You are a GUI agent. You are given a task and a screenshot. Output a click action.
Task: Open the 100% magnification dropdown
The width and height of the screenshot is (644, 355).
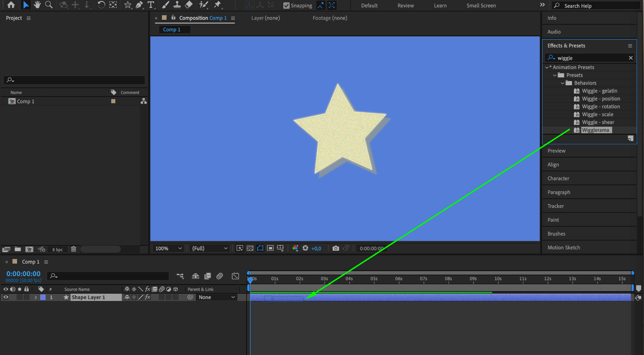(x=169, y=248)
